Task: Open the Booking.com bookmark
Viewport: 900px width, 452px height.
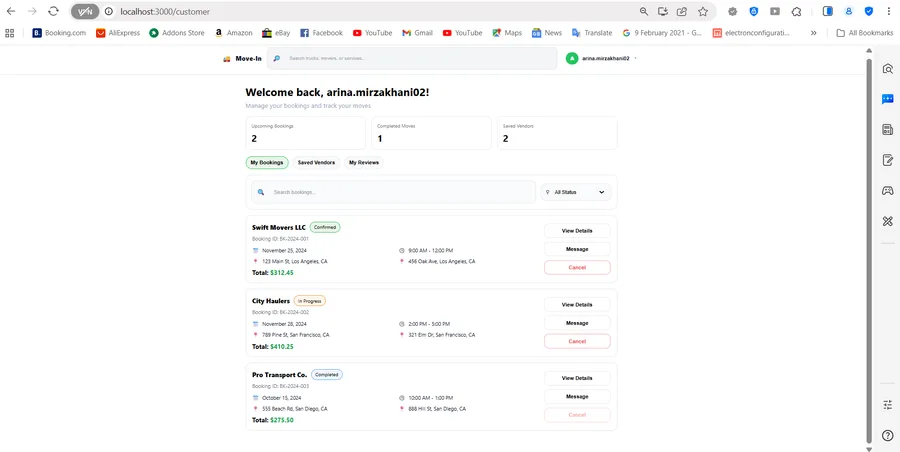Action: tap(59, 33)
